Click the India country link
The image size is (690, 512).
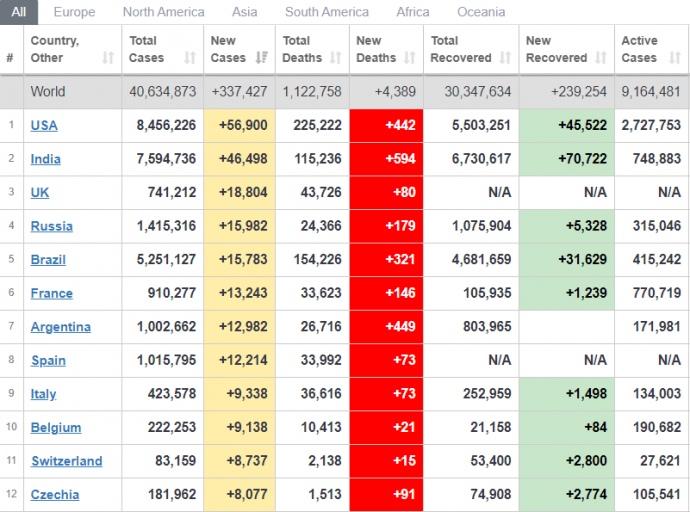point(46,159)
